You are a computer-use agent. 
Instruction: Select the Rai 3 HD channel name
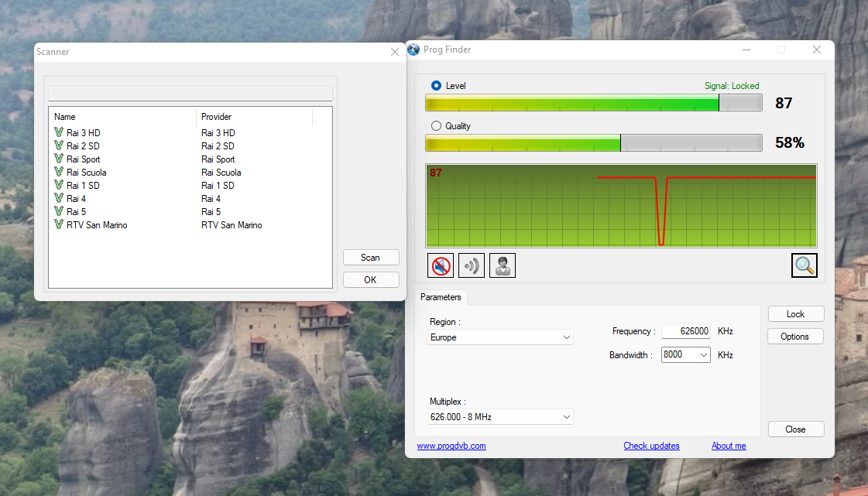coord(83,133)
